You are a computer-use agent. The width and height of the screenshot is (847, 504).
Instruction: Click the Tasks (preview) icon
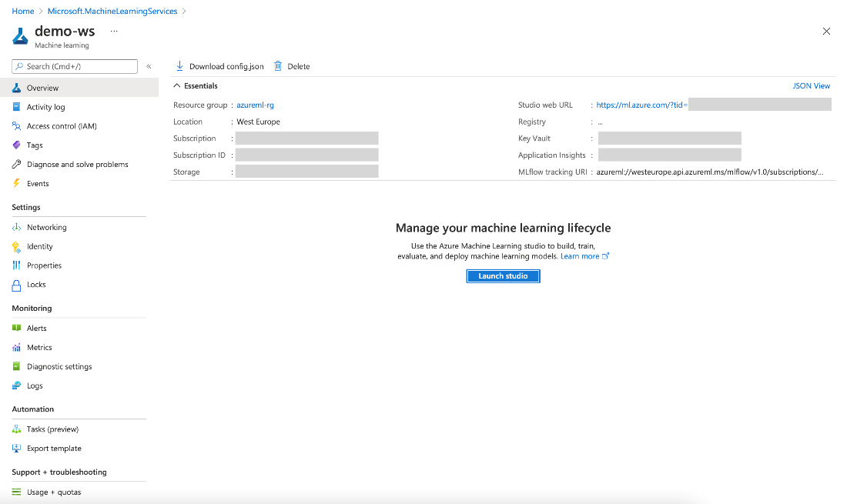(17, 429)
